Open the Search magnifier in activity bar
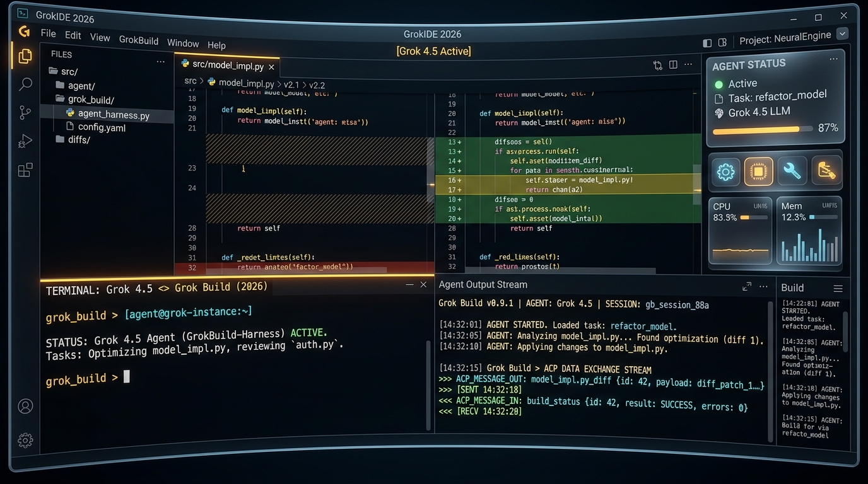 pos(25,84)
